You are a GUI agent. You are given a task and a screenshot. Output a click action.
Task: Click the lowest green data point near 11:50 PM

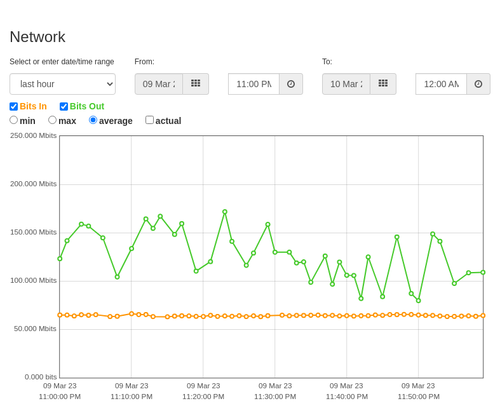[x=418, y=301]
